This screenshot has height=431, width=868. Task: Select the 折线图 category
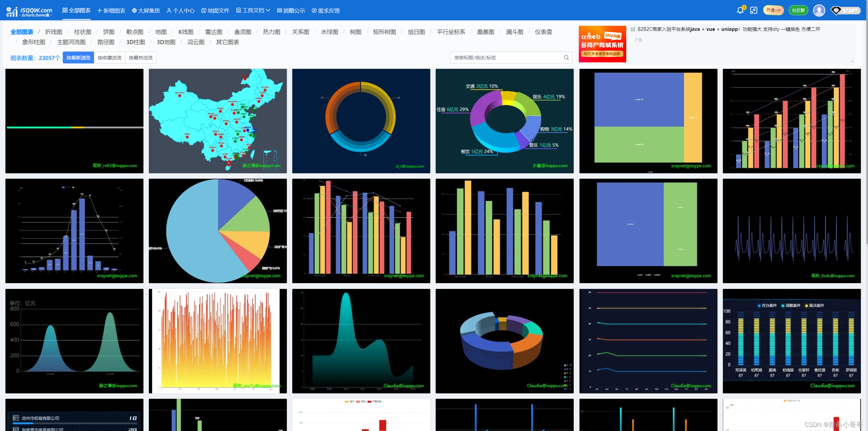(54, 32)
